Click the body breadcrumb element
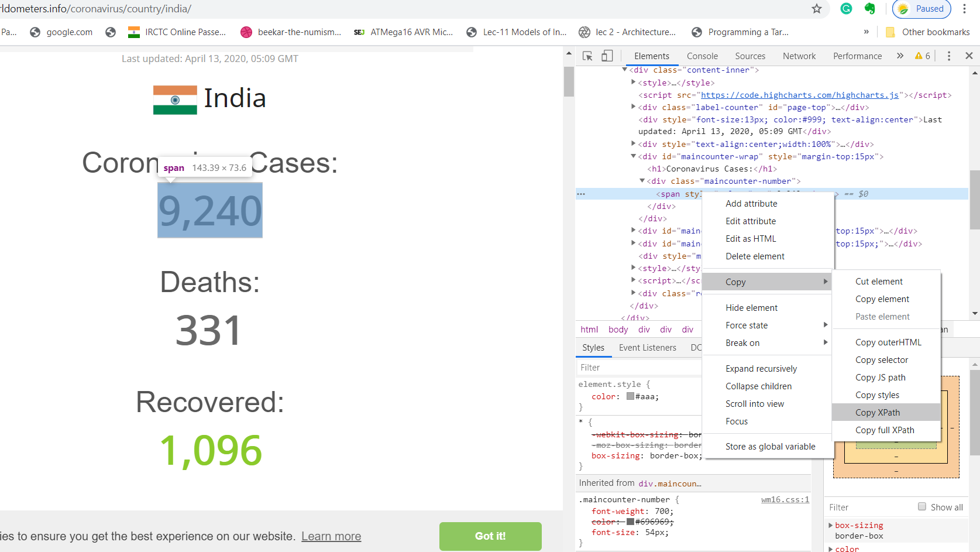This screenshot has height=552, width=980. tap(618, 330)
